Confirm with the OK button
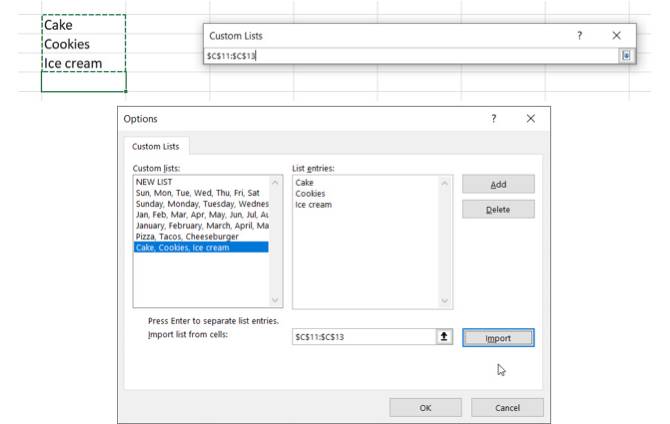Viewport: 670px width, 424px height. click(x=425, y=408)
